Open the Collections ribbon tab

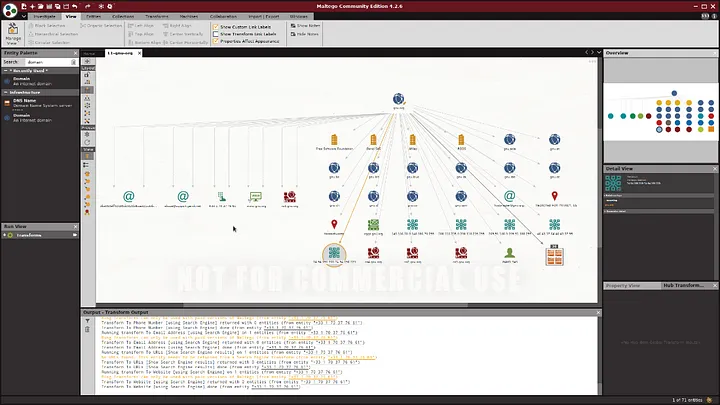point(123,17)
